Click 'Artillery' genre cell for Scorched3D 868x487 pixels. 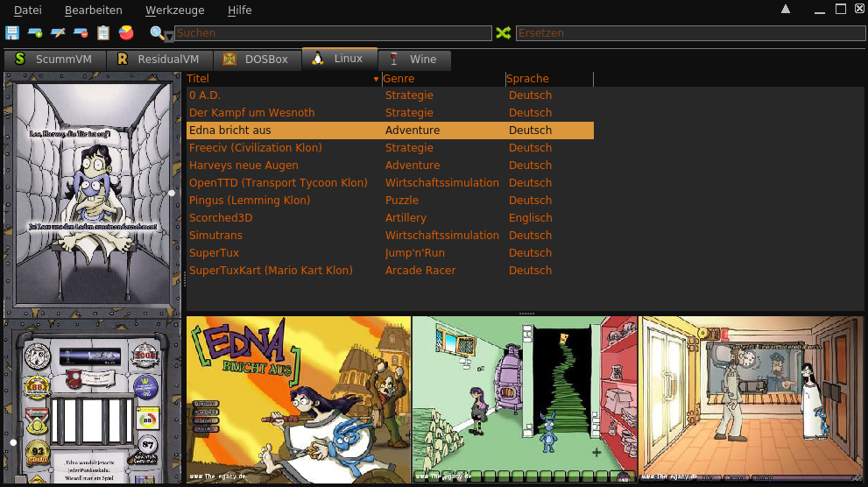point(406,218)
